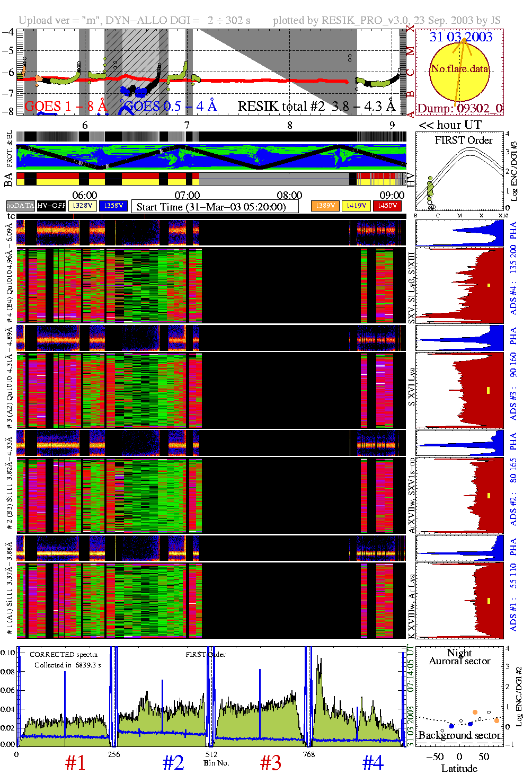532x783 pixels.
Task: Click the yellow solar disk image
Action: click(x=459, y=72)
